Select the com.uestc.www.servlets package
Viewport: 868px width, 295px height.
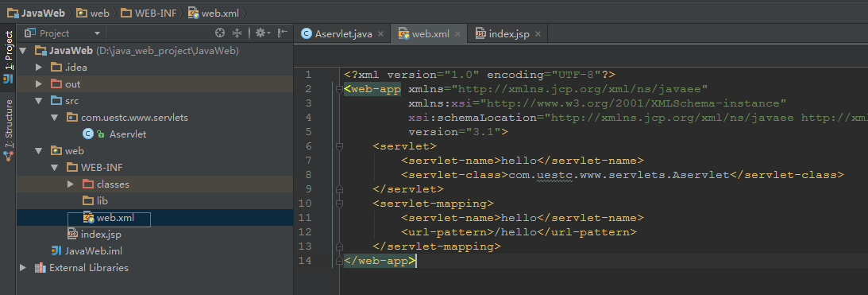coord(154,118)
